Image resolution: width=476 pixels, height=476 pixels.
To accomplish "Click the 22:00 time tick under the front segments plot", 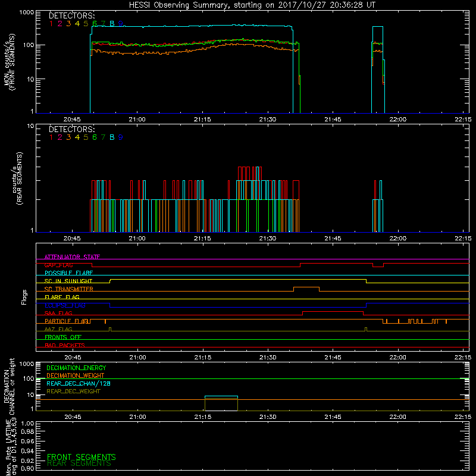I will click(398, 120).
